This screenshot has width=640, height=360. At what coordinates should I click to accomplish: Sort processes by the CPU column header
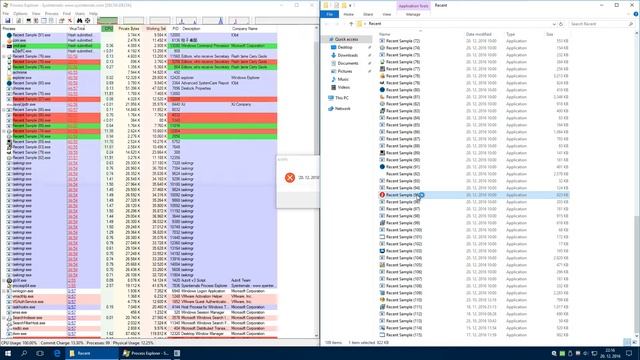pos(108,29)
